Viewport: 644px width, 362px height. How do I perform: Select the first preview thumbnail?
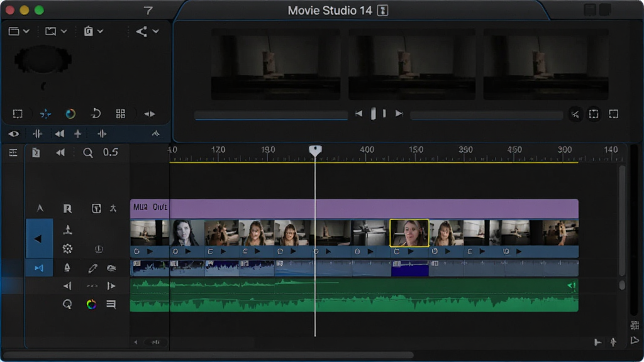coord(275,65)
